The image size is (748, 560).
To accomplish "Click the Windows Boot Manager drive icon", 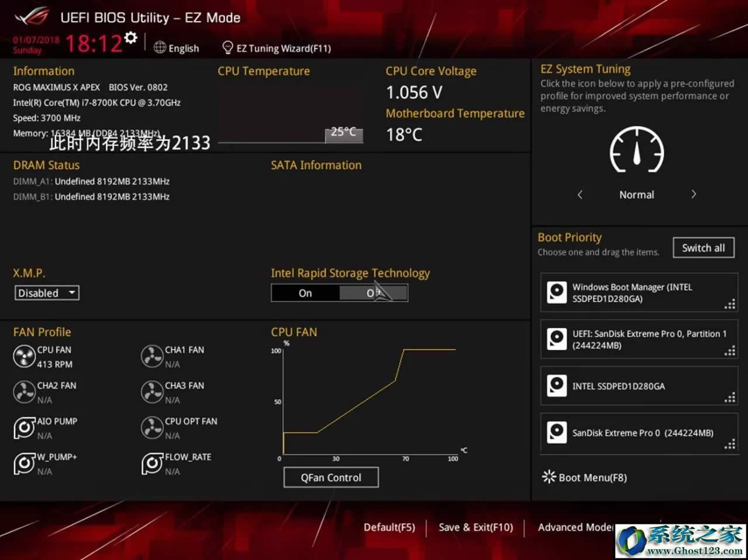I will (x=556, y=293).
